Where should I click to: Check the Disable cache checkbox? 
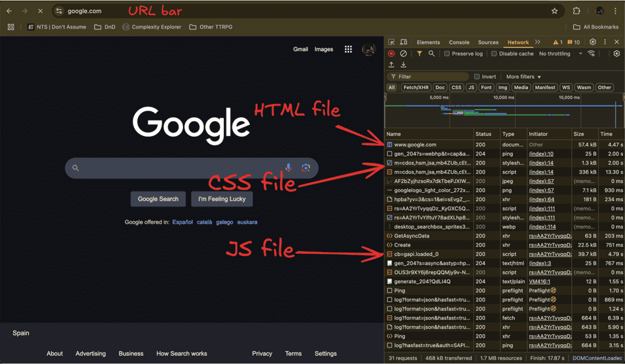494,53
